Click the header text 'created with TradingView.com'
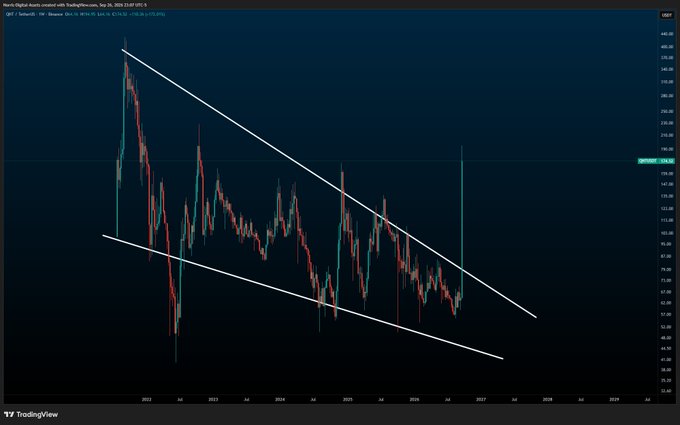The image size is (680, 425). pos(69,5)
